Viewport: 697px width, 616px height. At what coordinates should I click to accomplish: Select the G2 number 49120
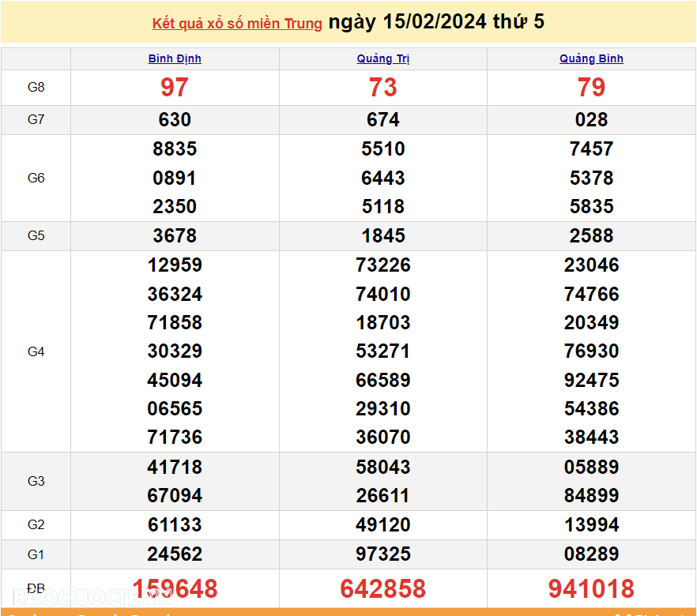383,525
